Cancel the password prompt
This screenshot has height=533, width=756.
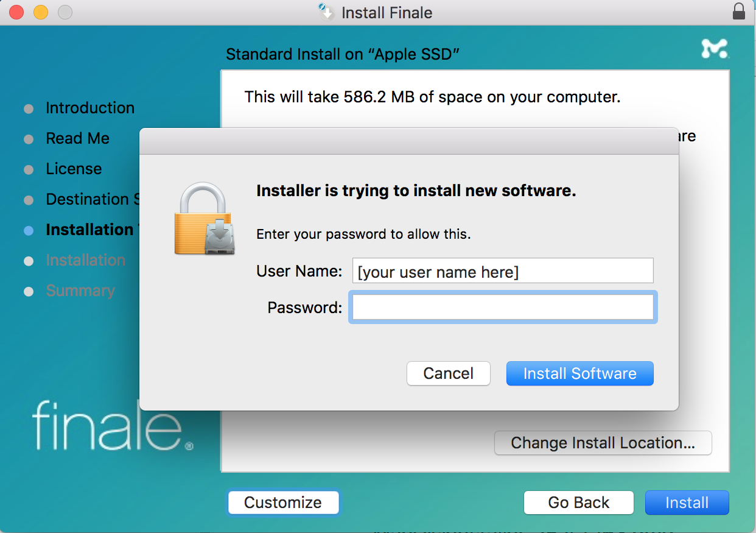(x=448, y=373)
